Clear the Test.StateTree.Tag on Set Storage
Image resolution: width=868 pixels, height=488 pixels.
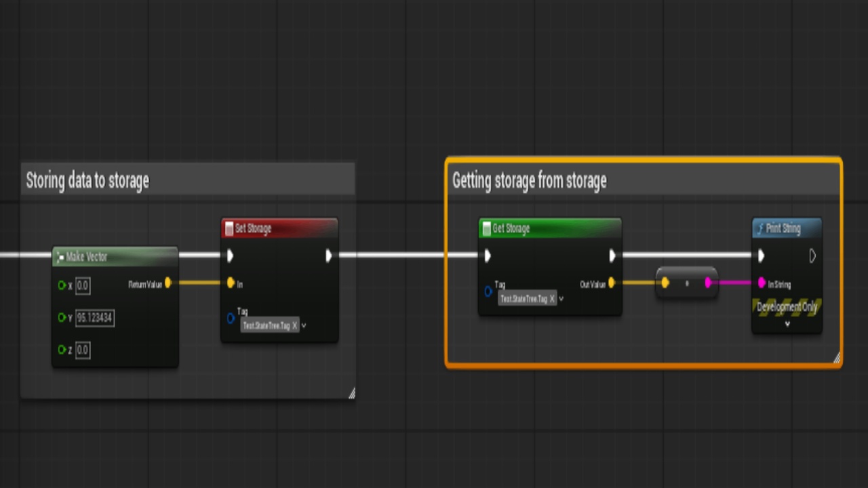294,326
